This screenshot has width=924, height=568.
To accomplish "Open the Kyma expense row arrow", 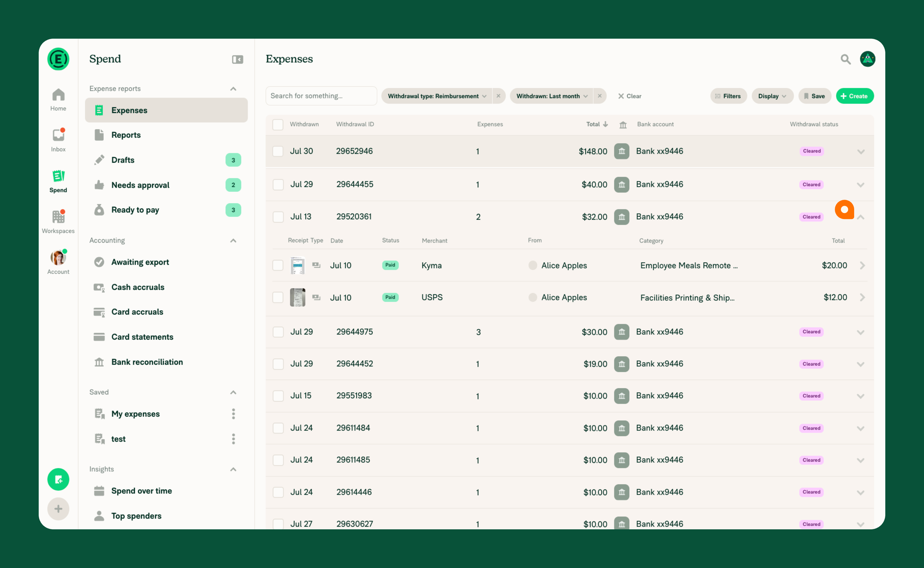I will coord(862,266).
